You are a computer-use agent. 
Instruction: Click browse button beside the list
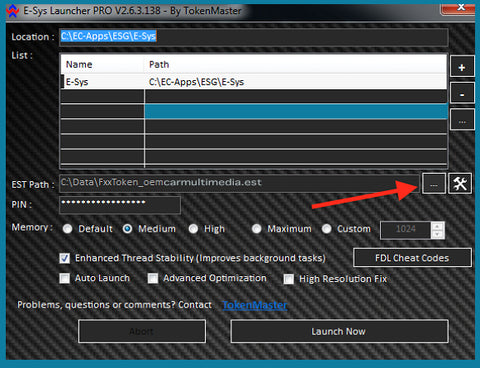pyautogui.click(x=462, y=120)
